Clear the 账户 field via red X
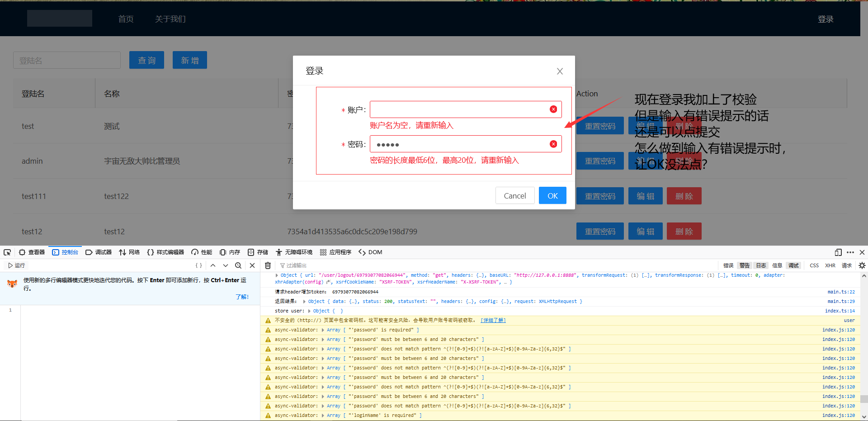This screenshot has width=868, height=421. 553,109
